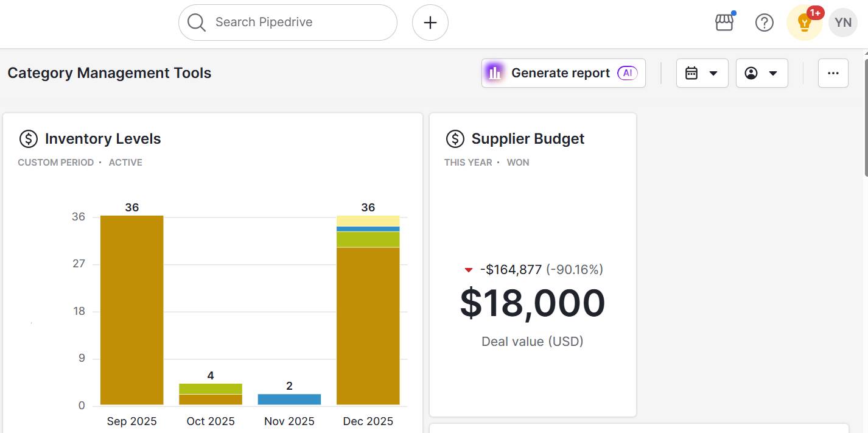
Task: Open the Help question mark icon
Action: pyautogui.click(x=764, y=22)
